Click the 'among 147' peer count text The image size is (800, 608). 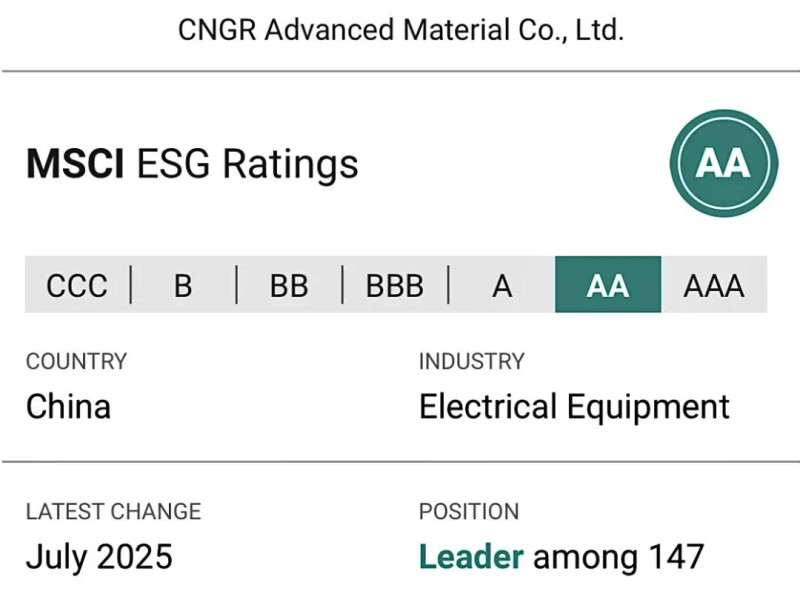[x=618, y=556]
